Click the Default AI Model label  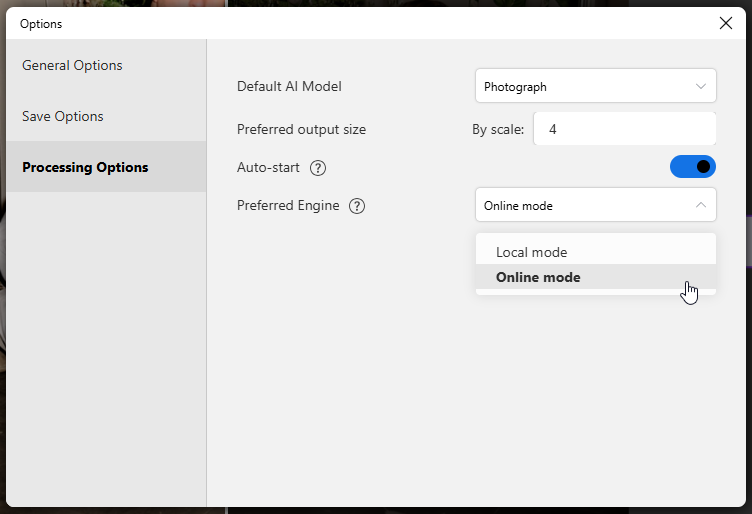click(289, 86)
